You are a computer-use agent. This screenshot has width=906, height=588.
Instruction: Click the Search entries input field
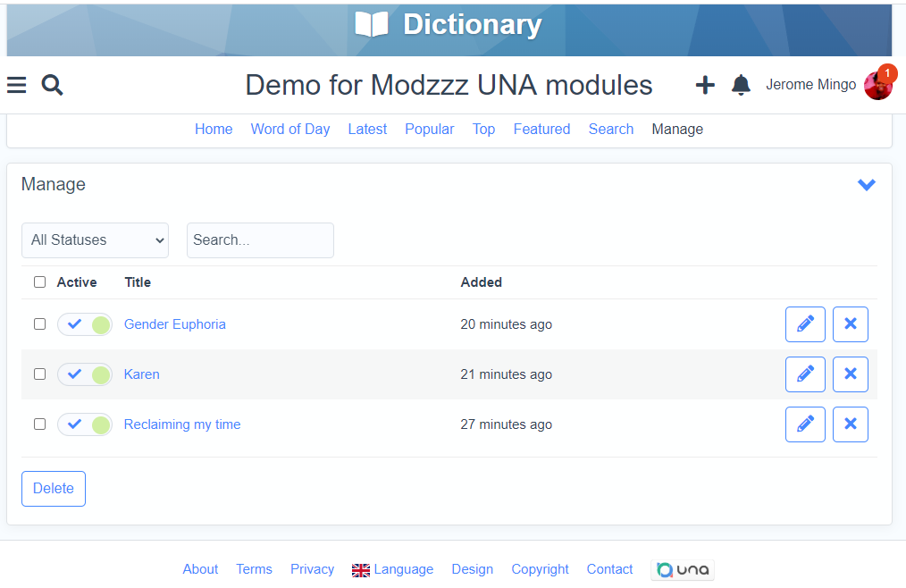click(260, 240)
